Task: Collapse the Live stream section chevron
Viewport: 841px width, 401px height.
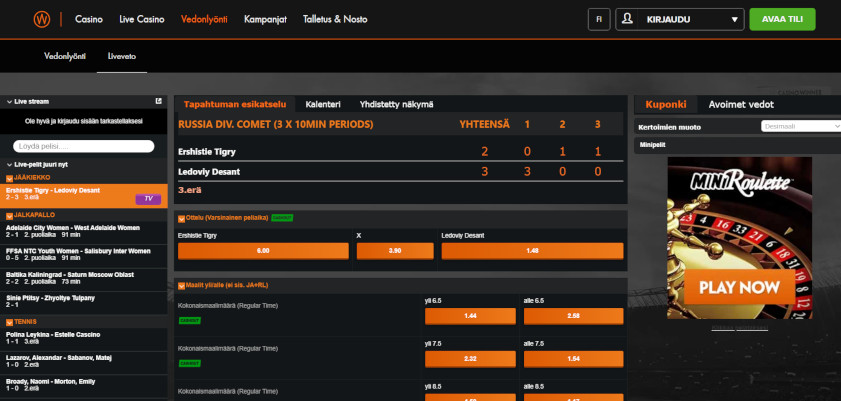Action: point(10,102)
